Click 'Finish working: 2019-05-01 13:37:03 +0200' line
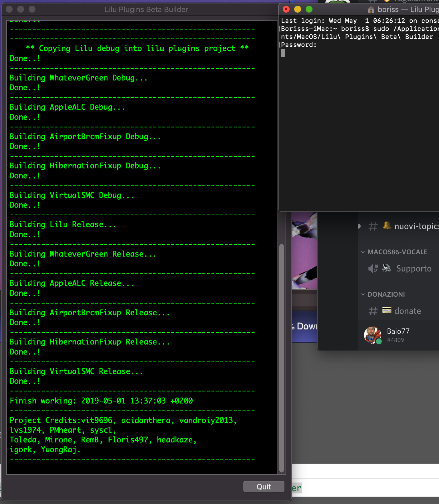 pyautogui.click(x=101, y=401)
